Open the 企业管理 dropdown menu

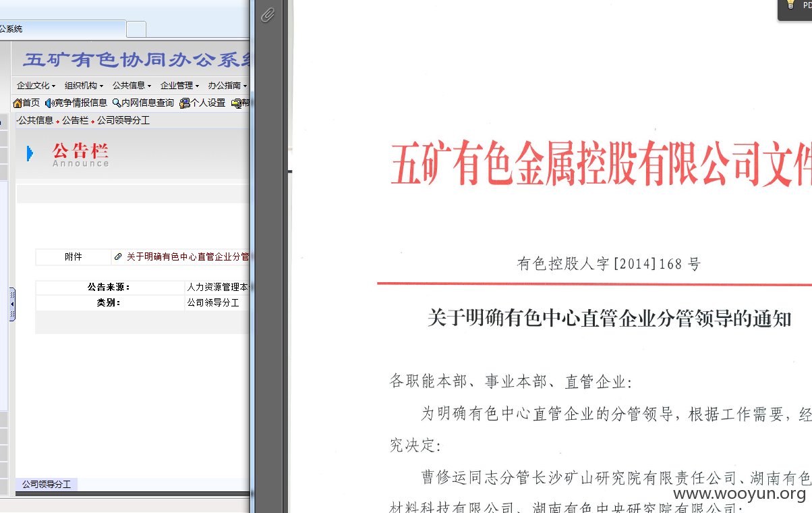[179, 86]
